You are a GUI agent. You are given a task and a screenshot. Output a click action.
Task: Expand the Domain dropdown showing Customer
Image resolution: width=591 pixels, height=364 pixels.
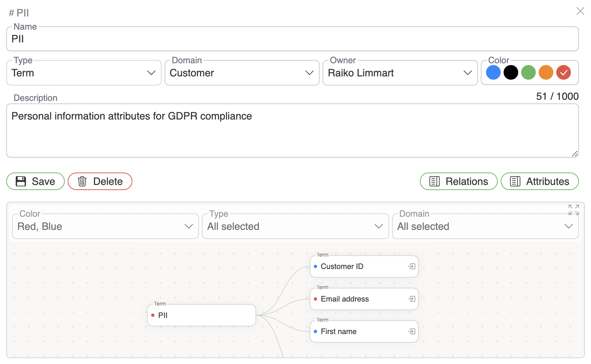tap(242, 73)
